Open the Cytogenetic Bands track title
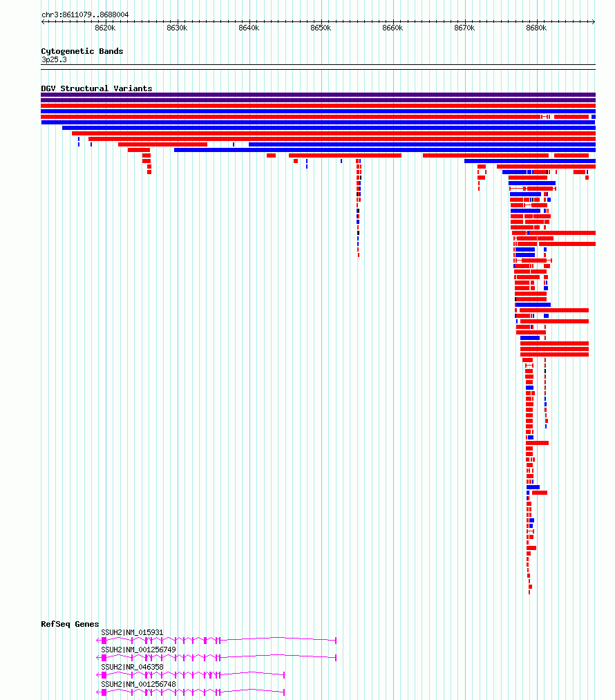The height and width of the screenshot is (700, 615). tap(82, 51)
